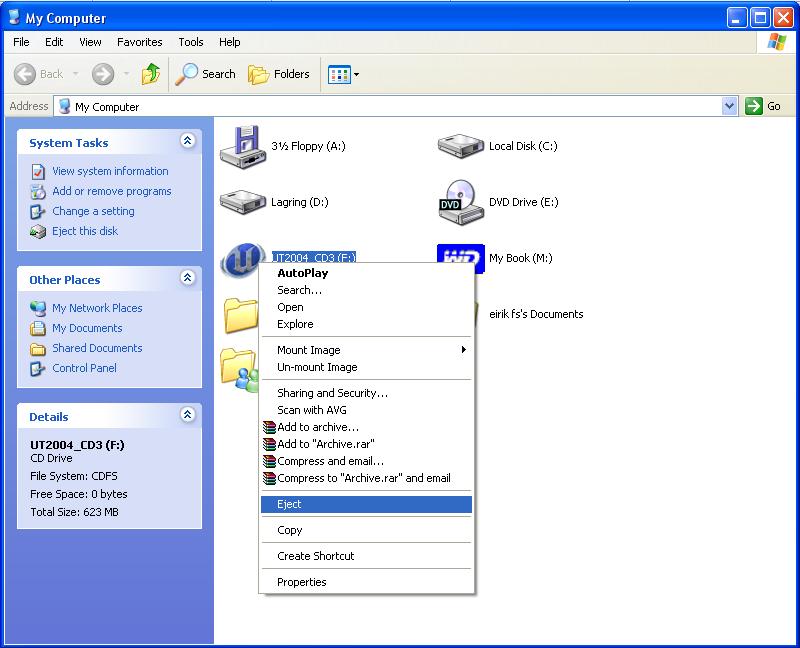The image size is (800, 648).
Task: Click the DVD Drive (E:) icon
Action: point(460,202)
